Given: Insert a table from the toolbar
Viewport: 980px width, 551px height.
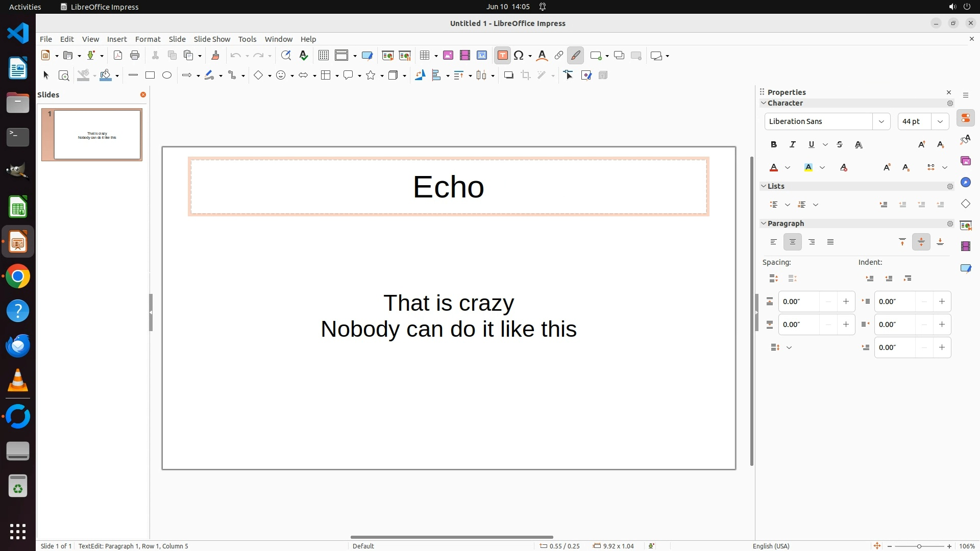Looking at the screenshot, I should coord(424,56).
